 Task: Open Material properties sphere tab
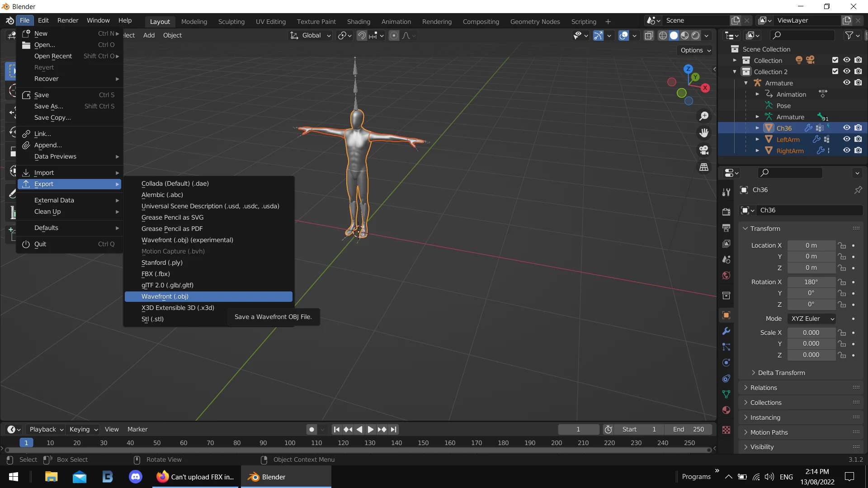point(726,410)
